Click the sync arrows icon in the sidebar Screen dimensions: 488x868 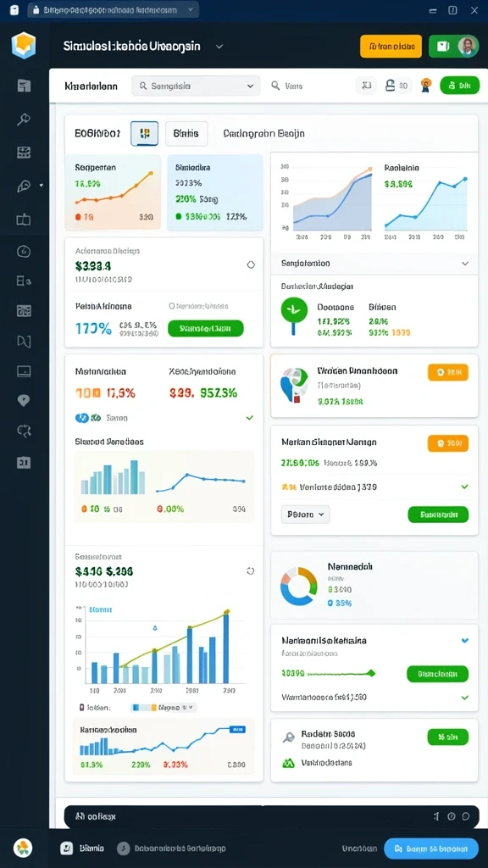coord(24,431)
